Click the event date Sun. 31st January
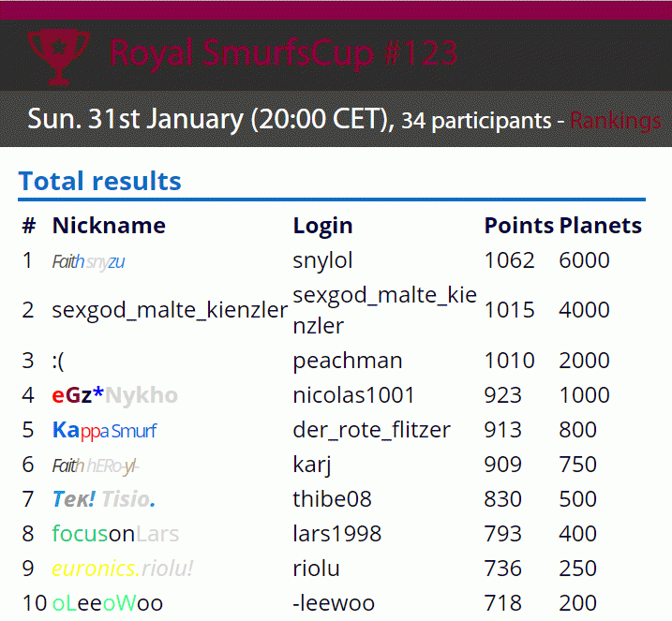 coord(135,119)
